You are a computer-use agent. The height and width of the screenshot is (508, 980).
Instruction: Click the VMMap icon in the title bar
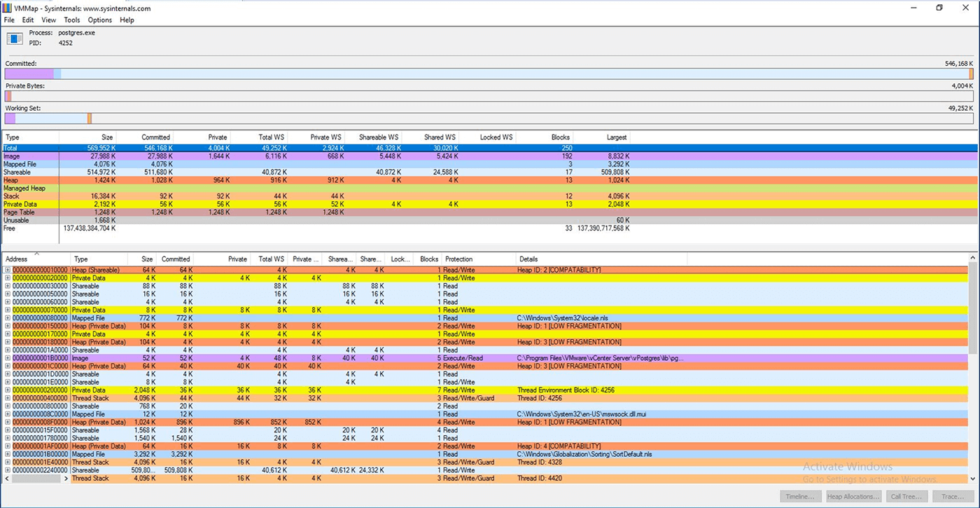(7, 7)
